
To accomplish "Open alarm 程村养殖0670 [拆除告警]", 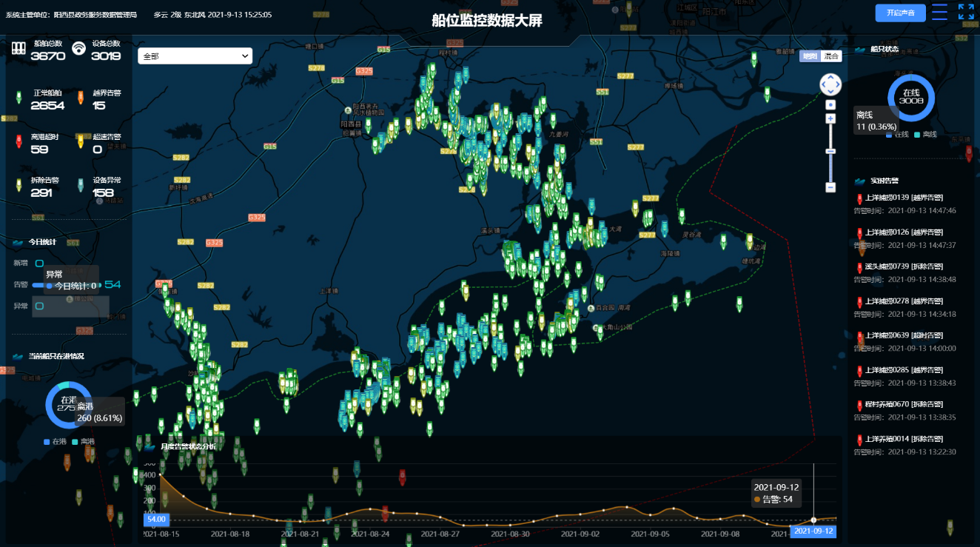I will (905, 405).
